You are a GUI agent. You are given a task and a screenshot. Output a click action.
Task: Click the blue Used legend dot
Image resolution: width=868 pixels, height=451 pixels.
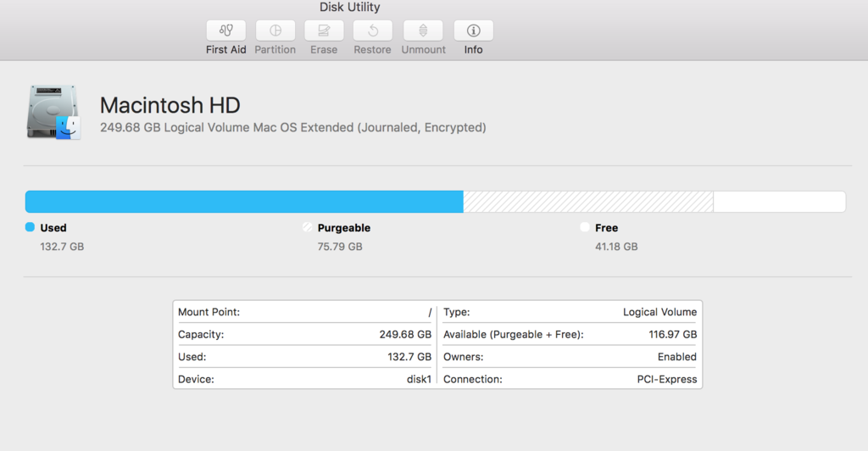[x=30, y=227]
